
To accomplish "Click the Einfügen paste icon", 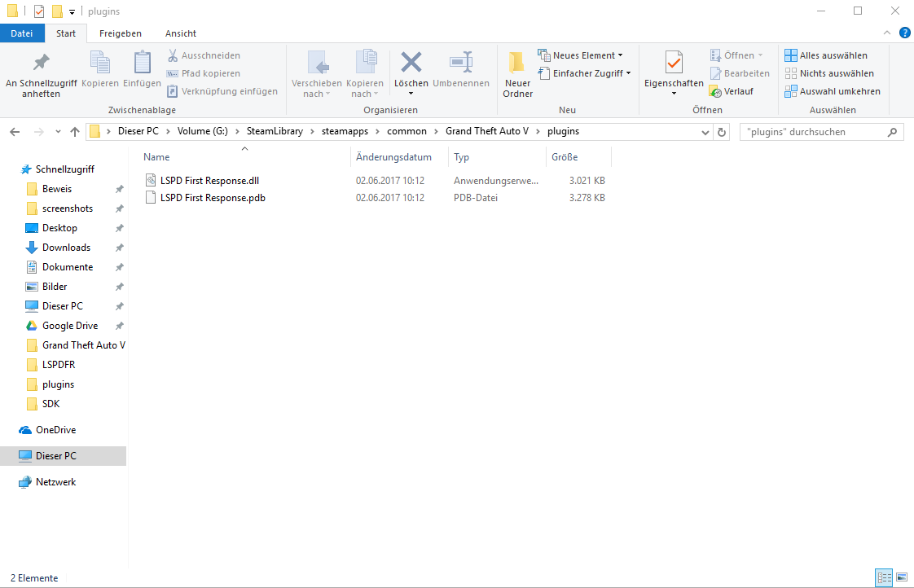I will tap(142, 63).
